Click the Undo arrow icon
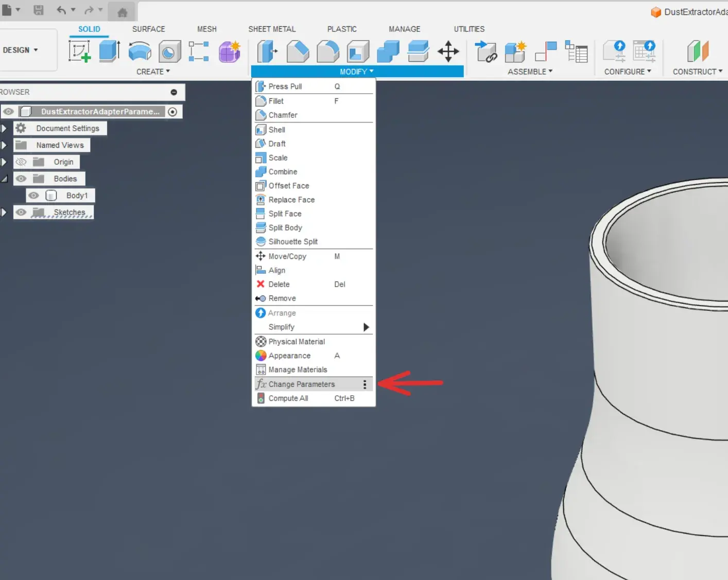The image size is (728, 580). coord(61,10)
